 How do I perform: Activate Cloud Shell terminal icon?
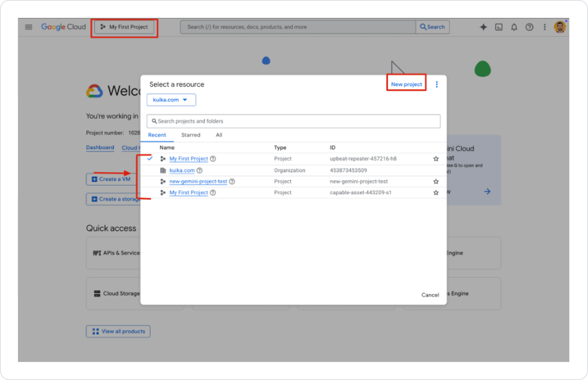[x=499, y=27]
